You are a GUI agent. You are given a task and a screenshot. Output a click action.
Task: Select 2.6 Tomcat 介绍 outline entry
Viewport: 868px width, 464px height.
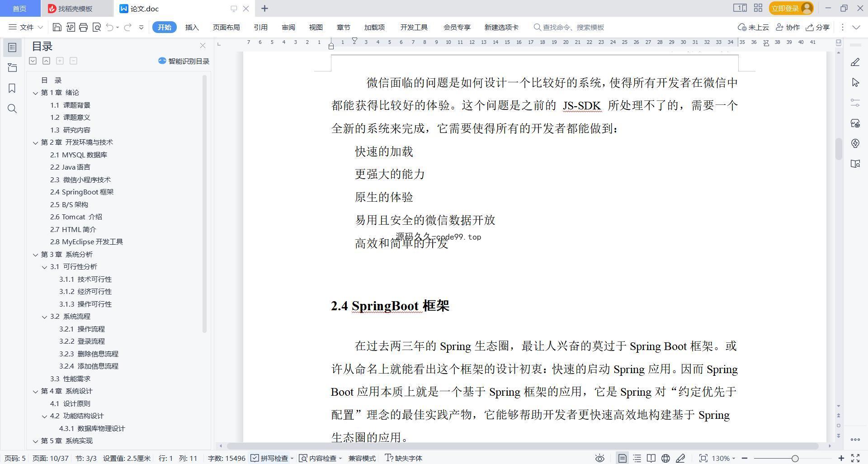click(76, 217)
